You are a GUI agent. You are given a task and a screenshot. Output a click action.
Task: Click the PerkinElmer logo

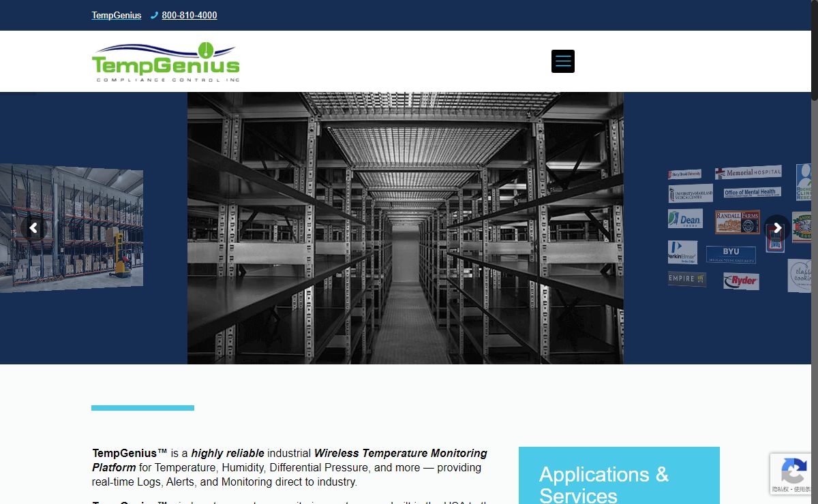coord(682,251)
